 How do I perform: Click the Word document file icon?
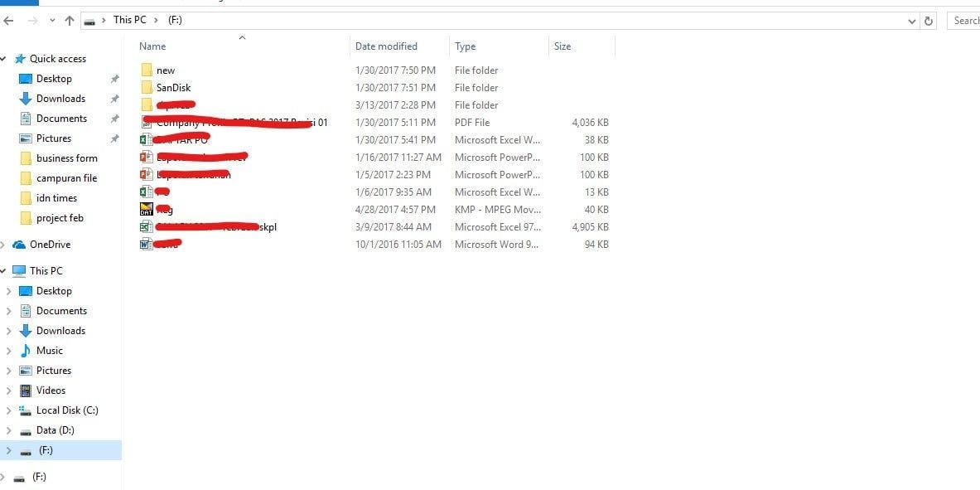(147, 245)
